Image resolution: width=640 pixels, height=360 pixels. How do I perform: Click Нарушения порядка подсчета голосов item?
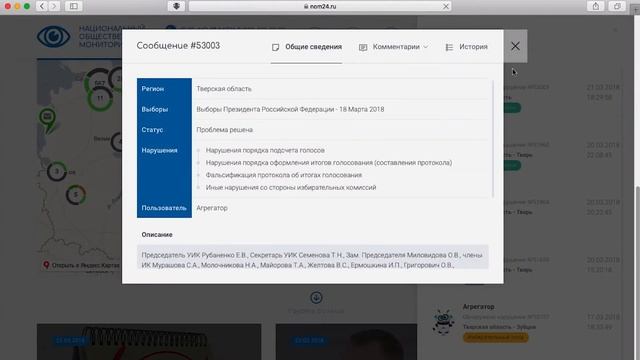[265, 150]
